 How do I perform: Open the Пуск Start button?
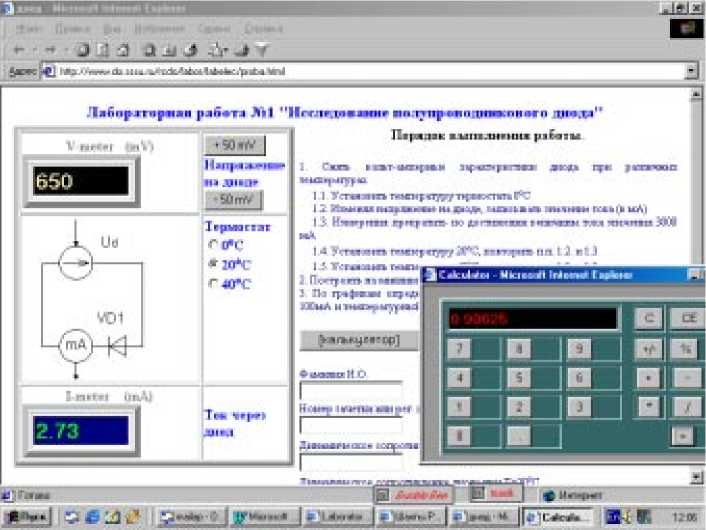29,517
